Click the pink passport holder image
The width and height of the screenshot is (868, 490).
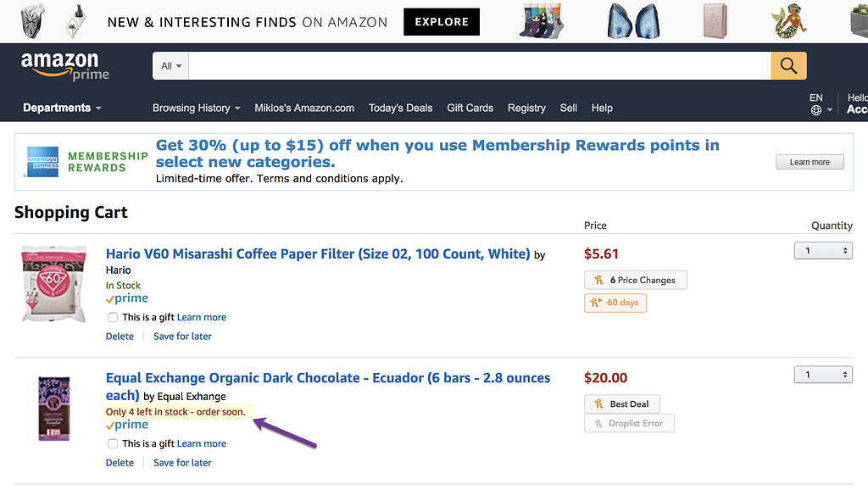[715, 21]
